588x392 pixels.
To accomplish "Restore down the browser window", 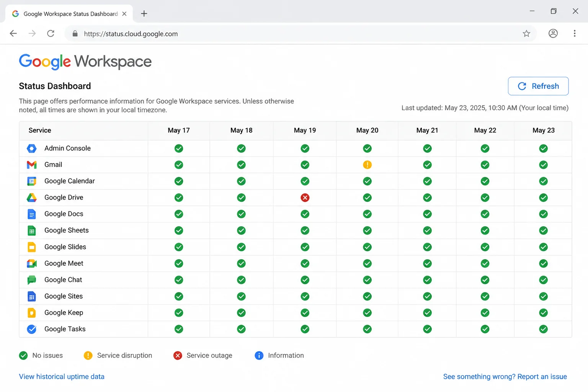I will 554,11.
